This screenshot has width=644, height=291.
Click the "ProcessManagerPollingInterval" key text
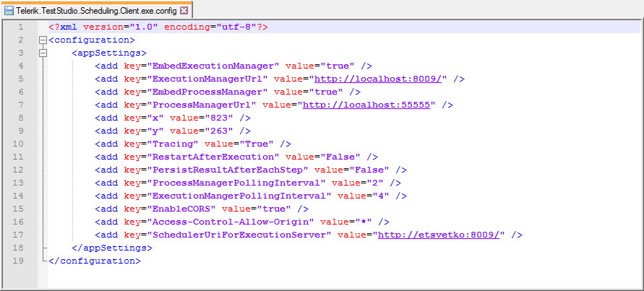[x=236, y=183]
